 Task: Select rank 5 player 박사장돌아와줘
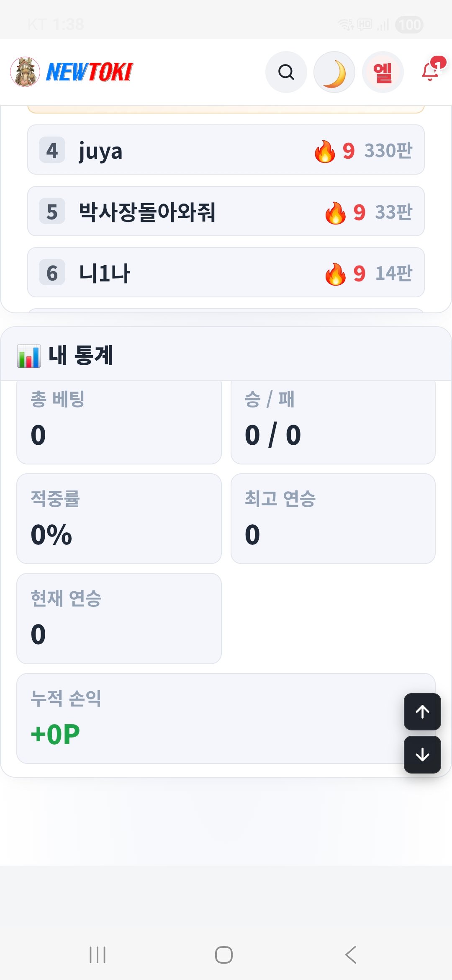tap(226, 211)
